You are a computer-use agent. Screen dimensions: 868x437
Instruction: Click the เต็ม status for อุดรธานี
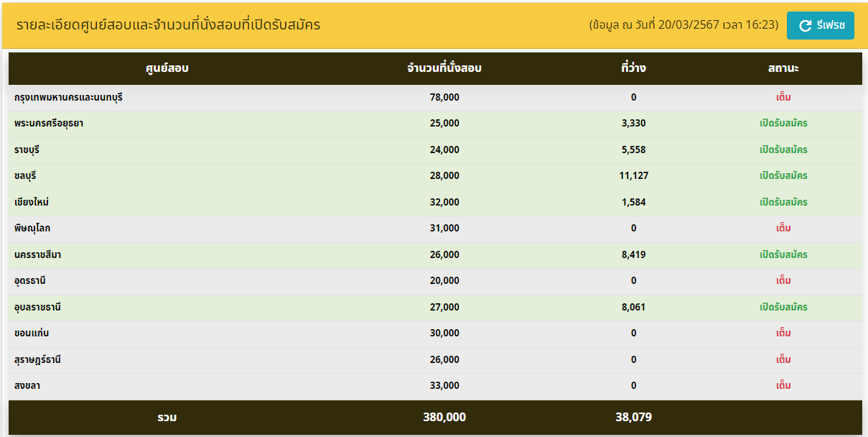783,280
